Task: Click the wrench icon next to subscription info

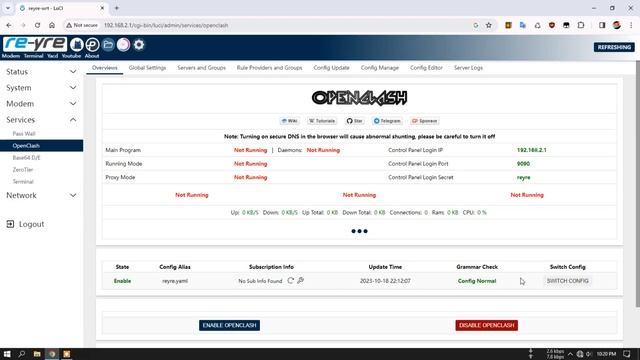Action: click(301, 280)
